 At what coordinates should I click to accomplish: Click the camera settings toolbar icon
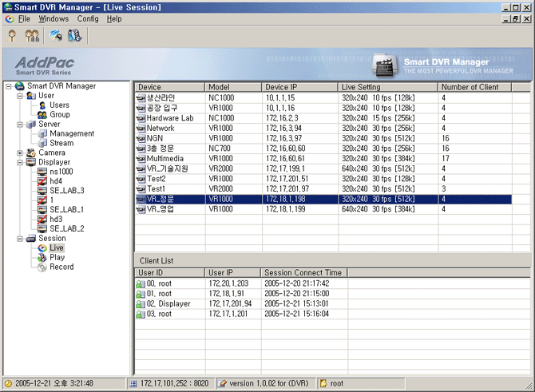click(56, 35)
